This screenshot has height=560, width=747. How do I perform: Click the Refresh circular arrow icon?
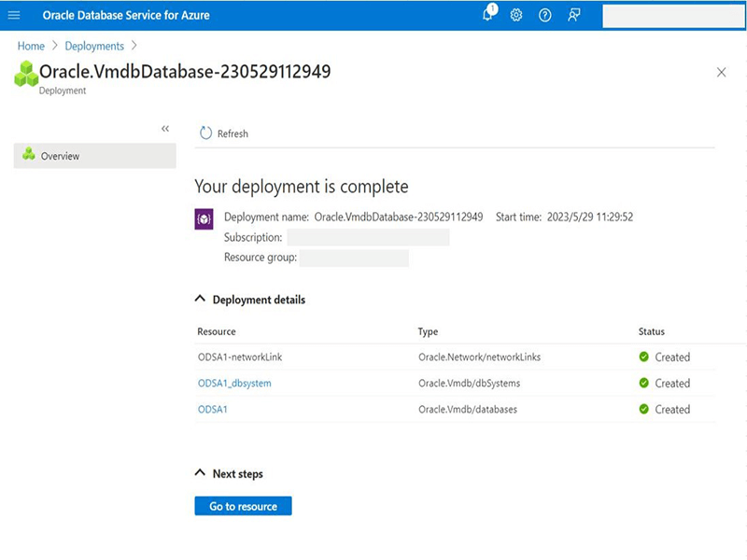[205, 133]
